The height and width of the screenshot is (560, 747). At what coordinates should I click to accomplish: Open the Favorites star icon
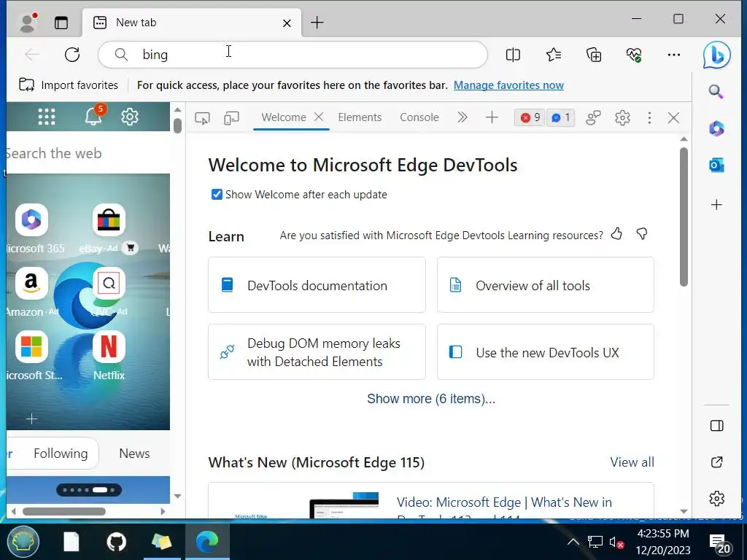pos(554,55)
